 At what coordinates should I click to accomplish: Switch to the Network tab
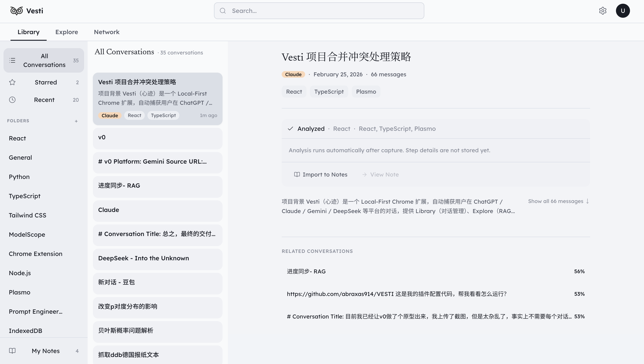coord(107,32)
